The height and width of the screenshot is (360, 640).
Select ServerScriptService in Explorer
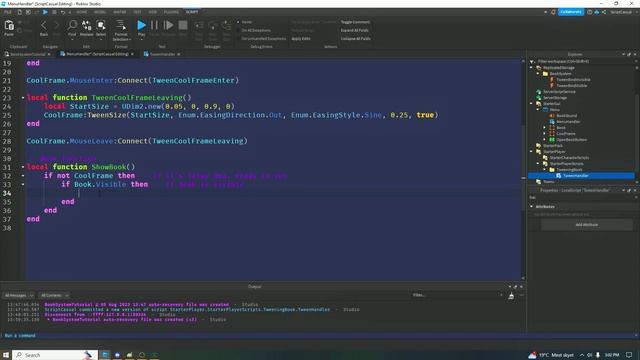[559, 92]
